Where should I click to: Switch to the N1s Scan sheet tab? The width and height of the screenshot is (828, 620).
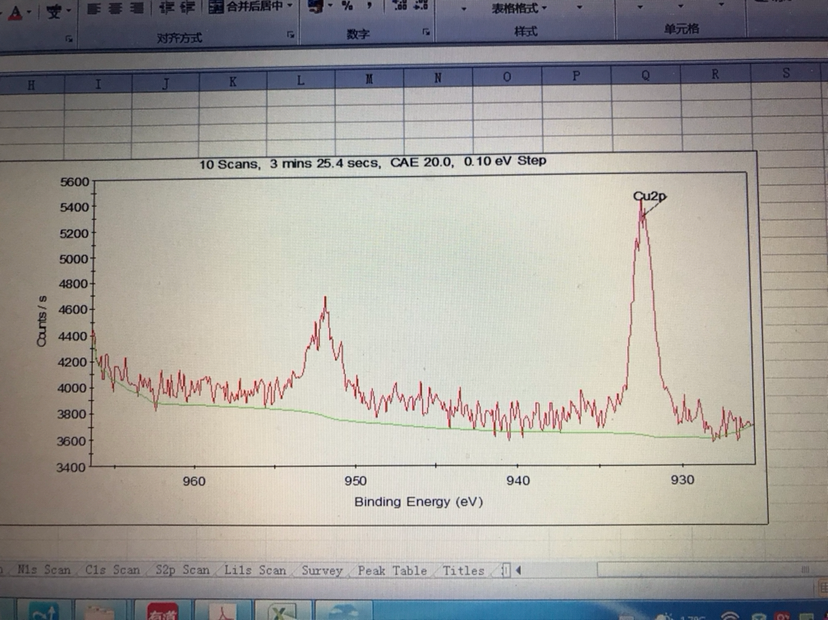(43, 570)
